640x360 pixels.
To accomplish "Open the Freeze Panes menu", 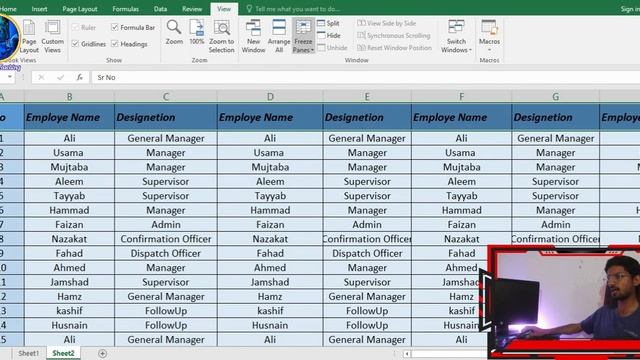I will (303, 37).
